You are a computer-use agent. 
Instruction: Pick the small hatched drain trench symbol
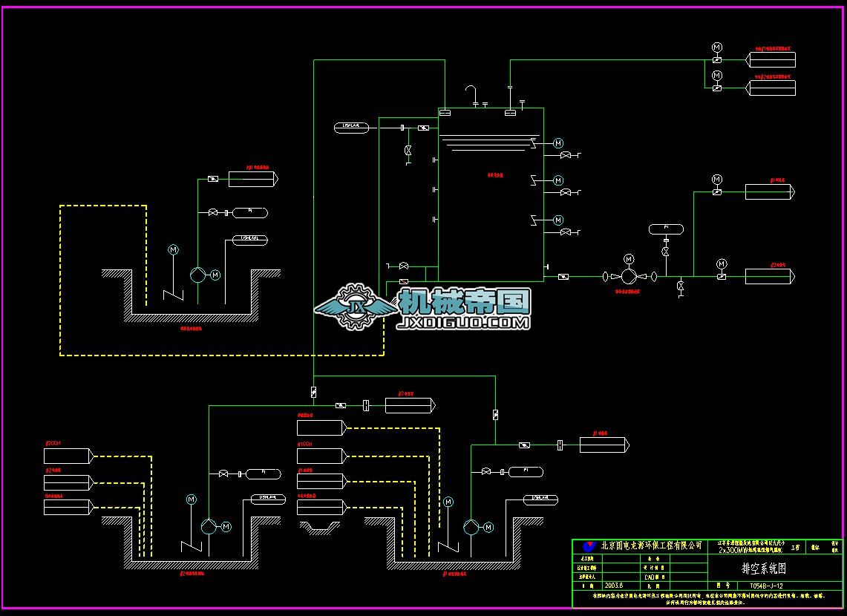tap(320, 528)
